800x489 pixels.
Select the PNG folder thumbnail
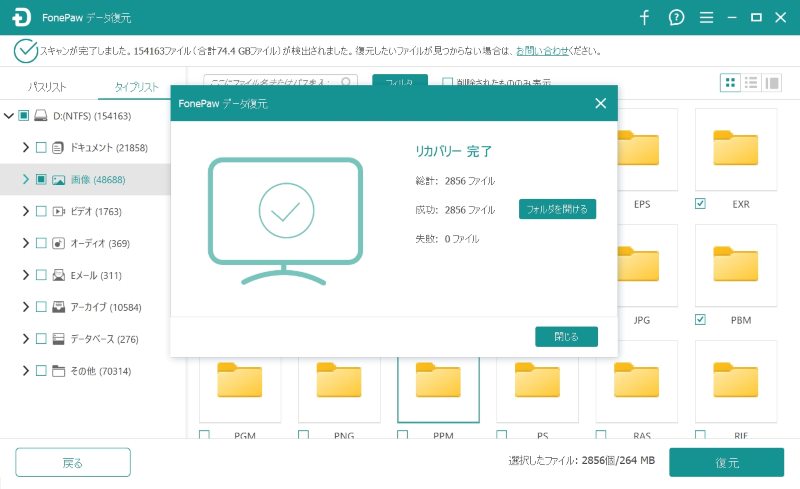coord(339,389)
